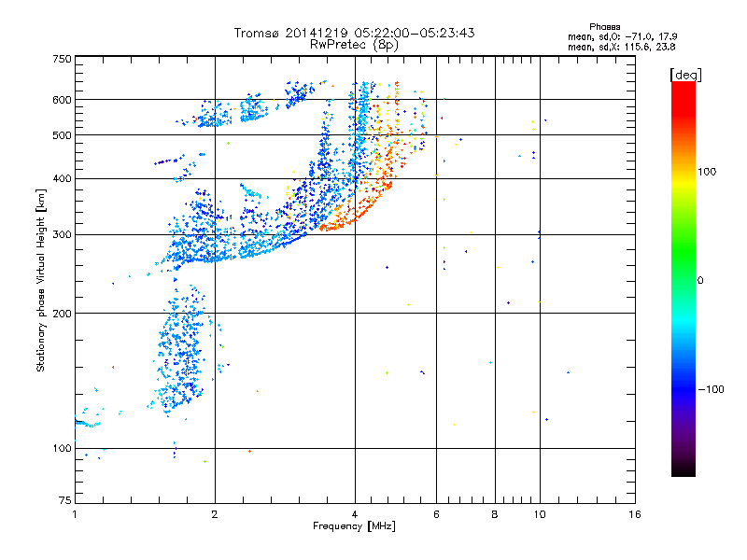Click the 'Stationary phase Virtual Height [km]' label
Screen dimensions: 747x560
point(41,281)
